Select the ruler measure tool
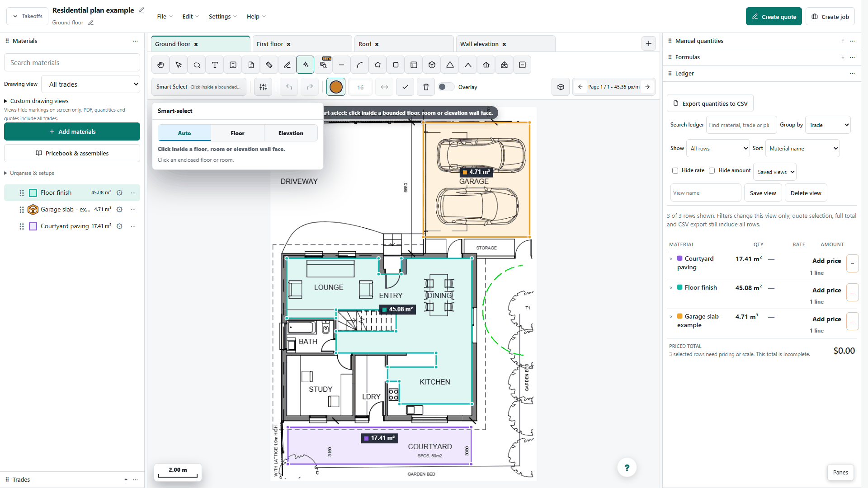The width and height of the screenshot is (868, 488). pos(269,65)
